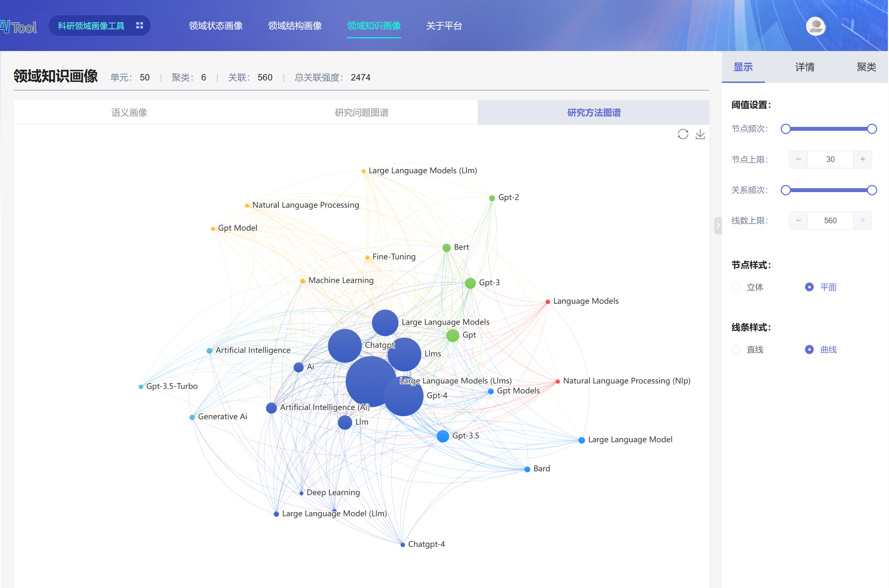
Task: Click the AI Tool logo
Action: (18, 27)
